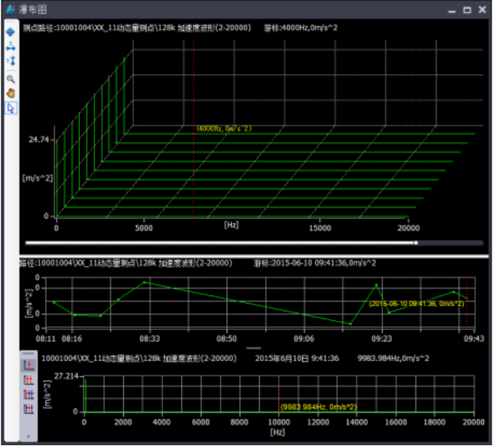Choose the arrow pointer selection tool
This screenshot has width=494, height=448.
coord(11,108)
